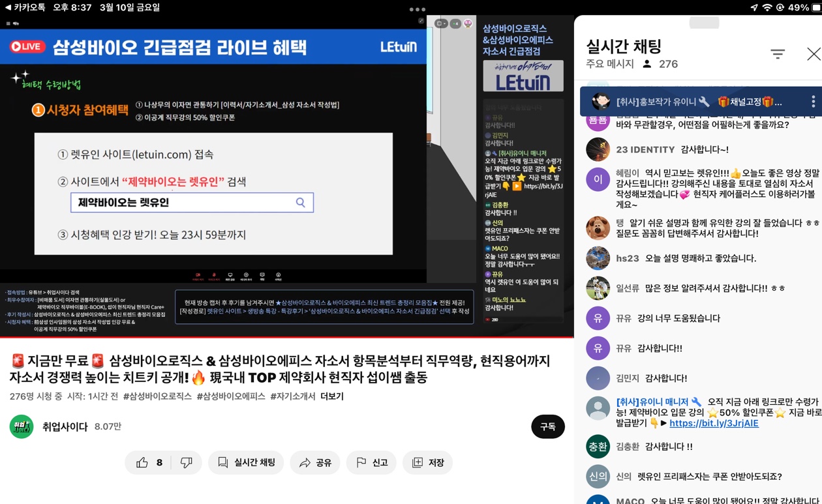
Task: Open the three-dot multitasking menu at top
Action: (418, 9)
